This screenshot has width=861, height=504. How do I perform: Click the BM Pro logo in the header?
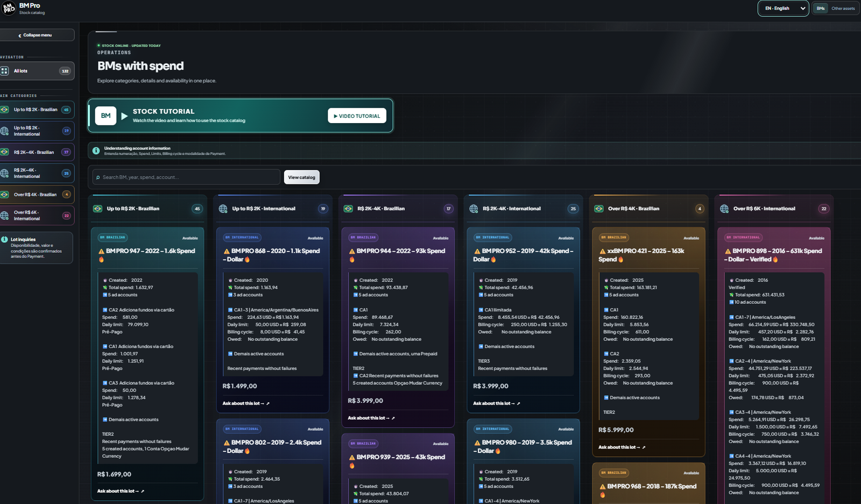pos(9,9)
